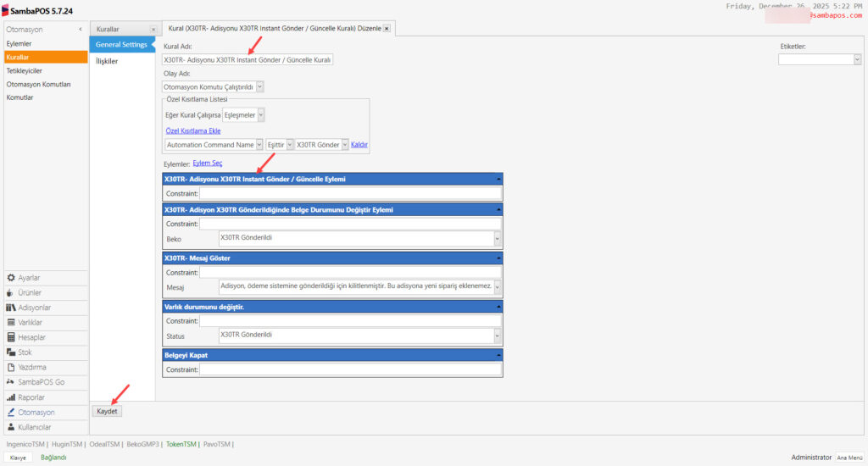Viewport: 868px width, 466px height.
Task: Close the Kurallar tab
Action: (153, 29)
